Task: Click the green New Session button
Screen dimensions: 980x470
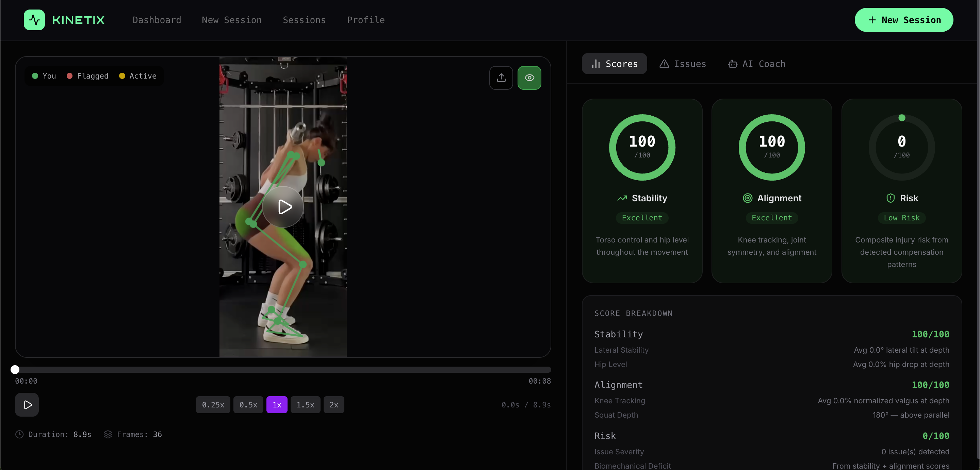Action: (x=904, y=20)
